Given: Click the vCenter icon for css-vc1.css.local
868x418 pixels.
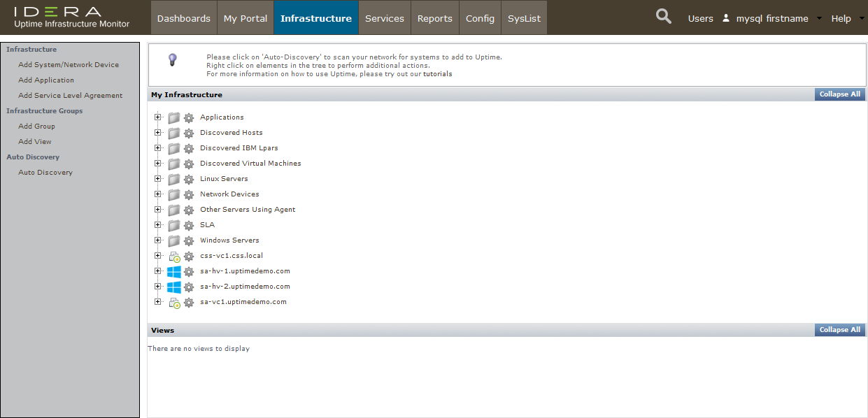Looking at the screenshot, I should click(x=174, y=257).
